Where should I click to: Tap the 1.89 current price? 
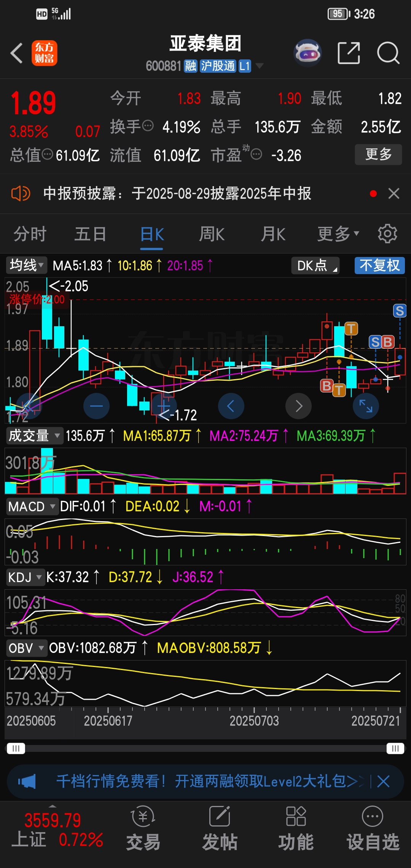(33, 103)
